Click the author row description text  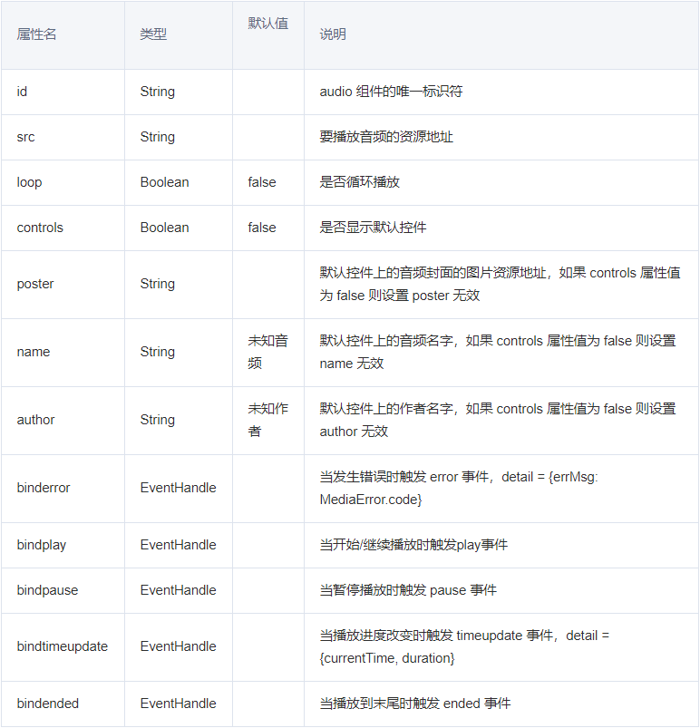[498, 420]
